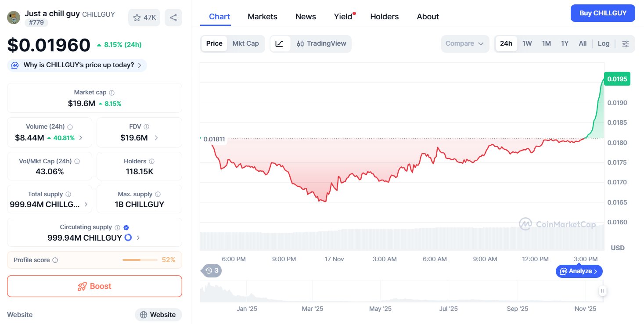Screen dimensions: 644x324
Task: Pause the mini timeline range handle
Action: tap(602, 291)
